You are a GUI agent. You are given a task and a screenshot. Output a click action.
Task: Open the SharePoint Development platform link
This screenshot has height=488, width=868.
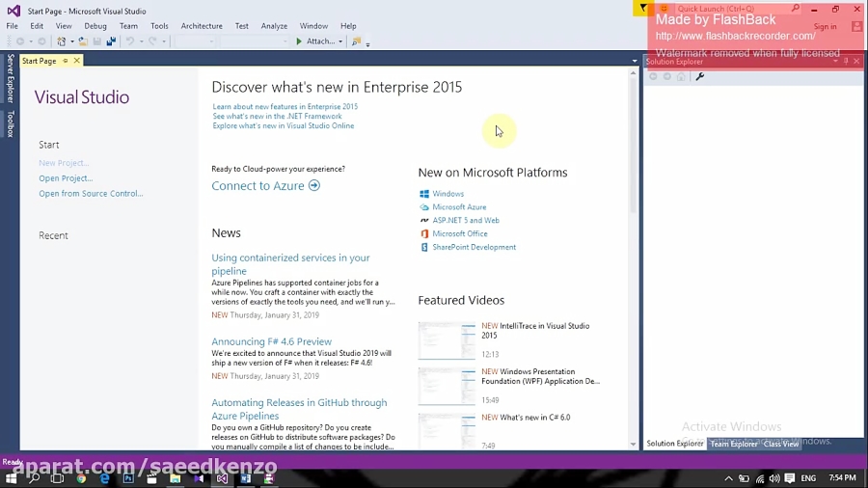(x=474, y=247)
